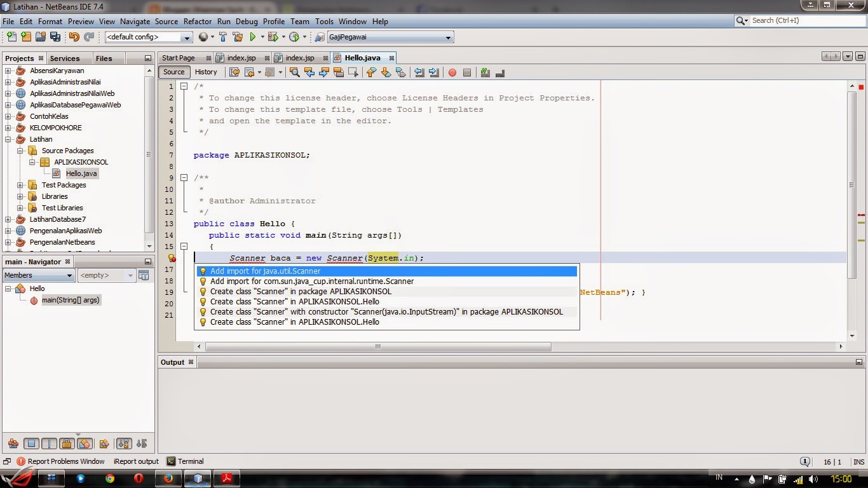Click the Comment lines icon
The width and height of the screenshot is (868, 488).
(x=485, y=72)
